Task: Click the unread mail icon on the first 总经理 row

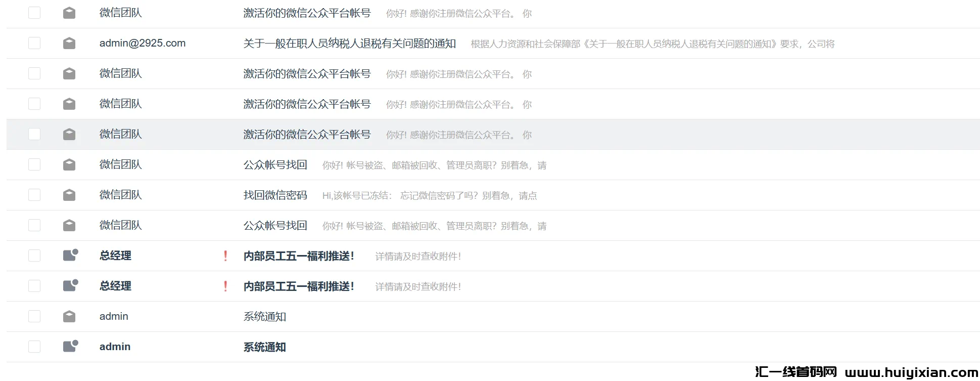Action: 70,256
